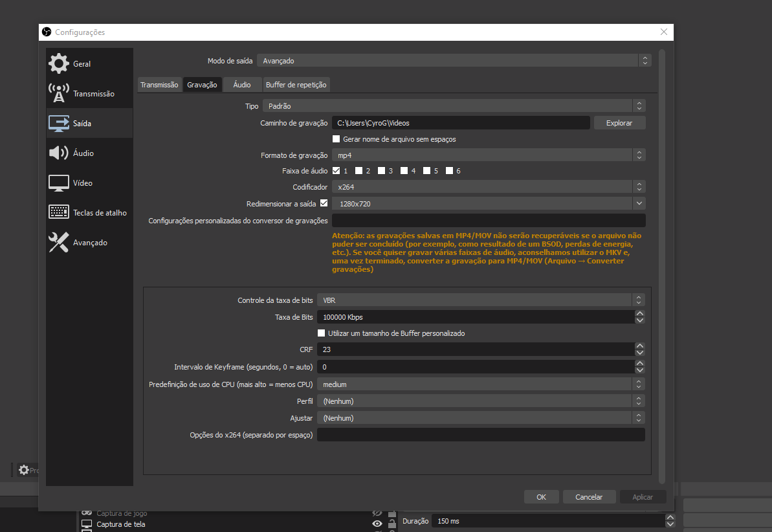Check audio track 2 checkbox
The height and width of the screenshot is (532, 772).
point(359,170)
